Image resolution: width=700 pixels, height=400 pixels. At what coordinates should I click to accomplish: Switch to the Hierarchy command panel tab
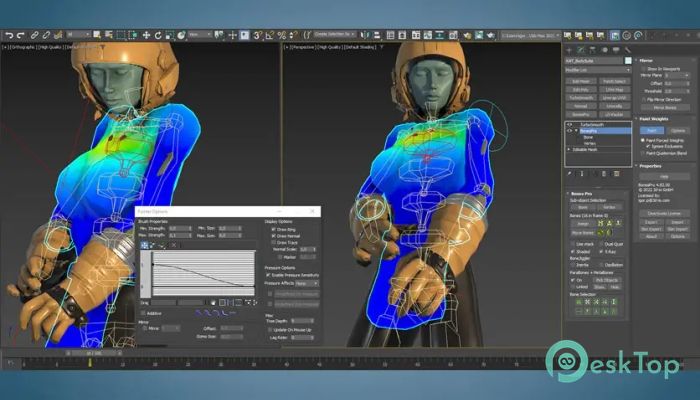click(592, 50)
